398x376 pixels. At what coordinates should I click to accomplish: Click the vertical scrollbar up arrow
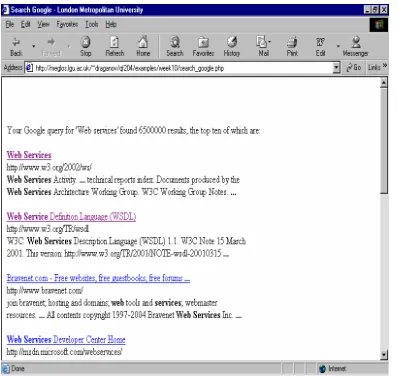[x=384, y=82]
